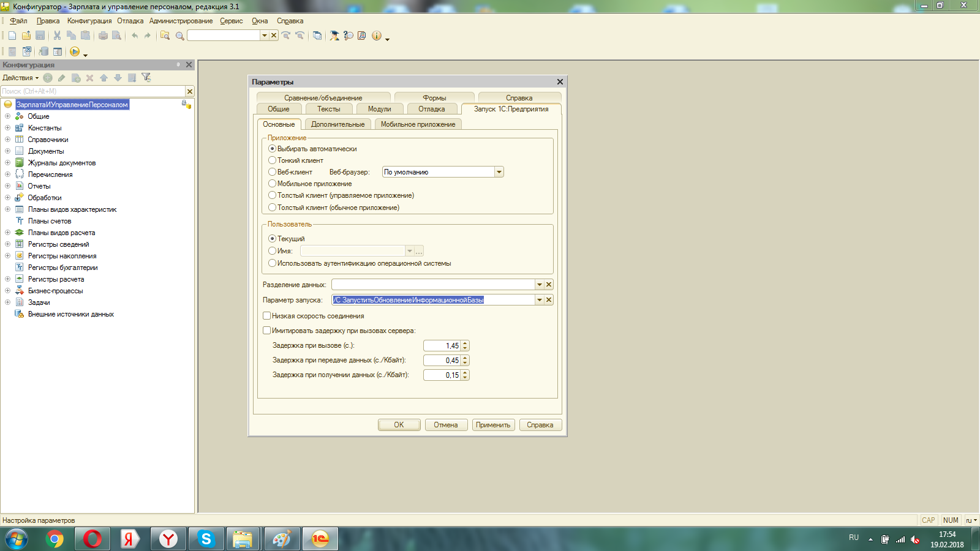Click the Move up arrow in Конфигурация panel
The image size is (980, 551).
(104, 78)
